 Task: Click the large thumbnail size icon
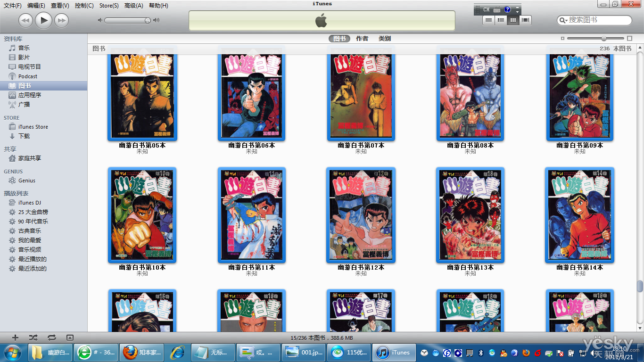(x=629, y=38)
